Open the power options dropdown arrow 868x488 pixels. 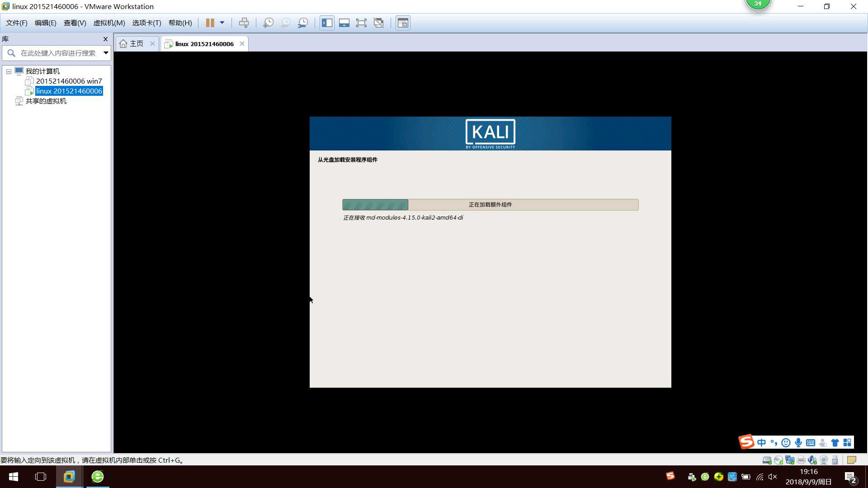(222, 23)
